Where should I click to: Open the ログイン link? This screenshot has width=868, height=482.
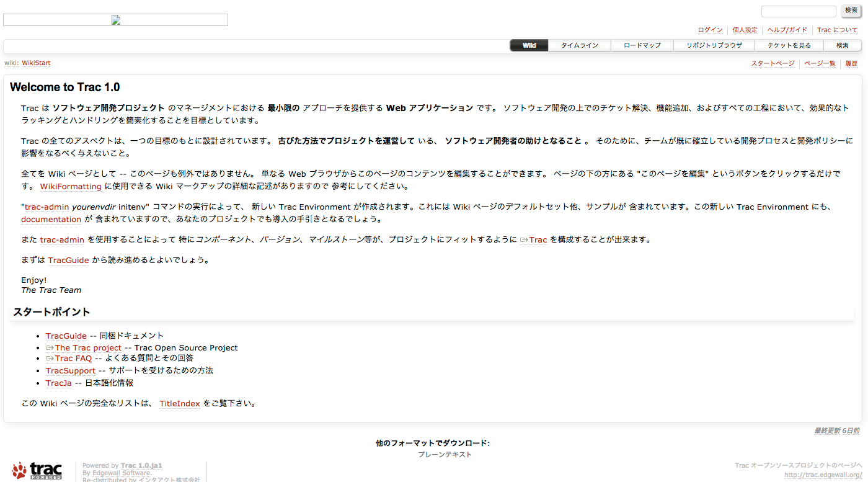[710, 30]
